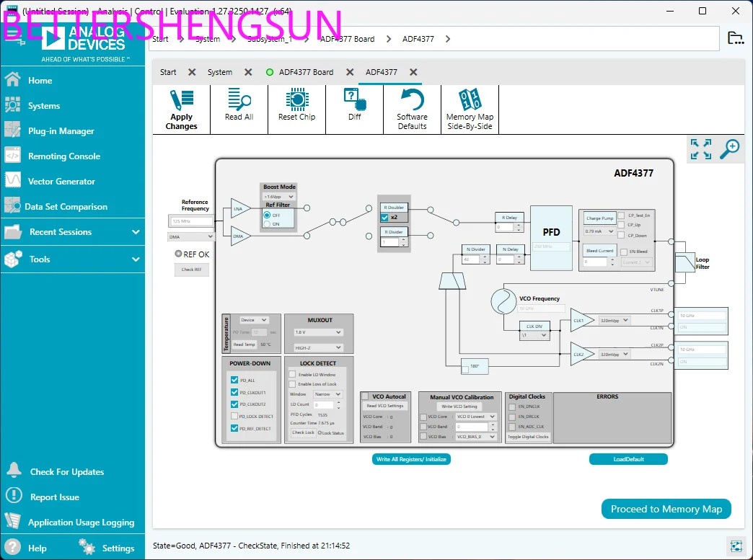Uncheck the R Doubler x2 checkbox
753x560 pixels.
click(x=384, y=218)
